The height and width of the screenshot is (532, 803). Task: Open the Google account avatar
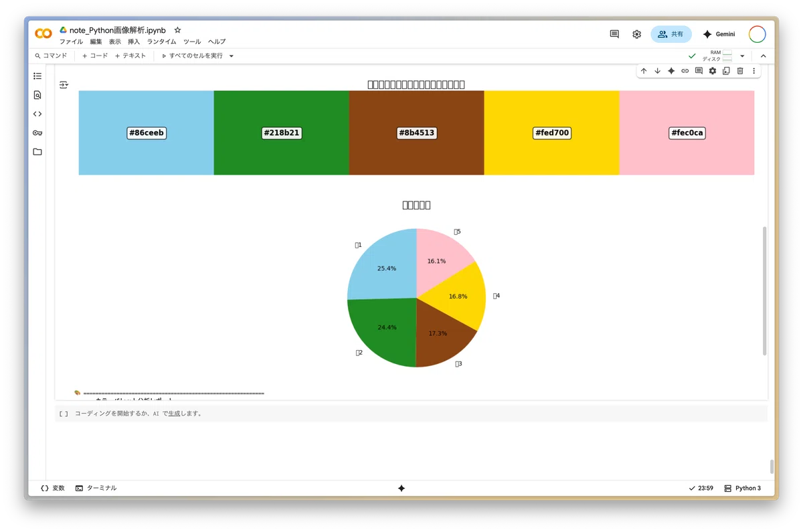757,34
